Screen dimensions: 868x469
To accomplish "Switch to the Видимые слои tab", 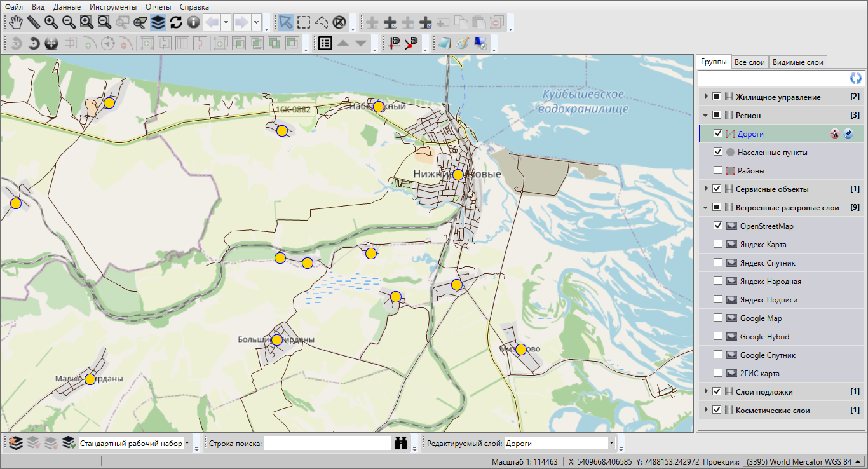I will tap(797, 62).
